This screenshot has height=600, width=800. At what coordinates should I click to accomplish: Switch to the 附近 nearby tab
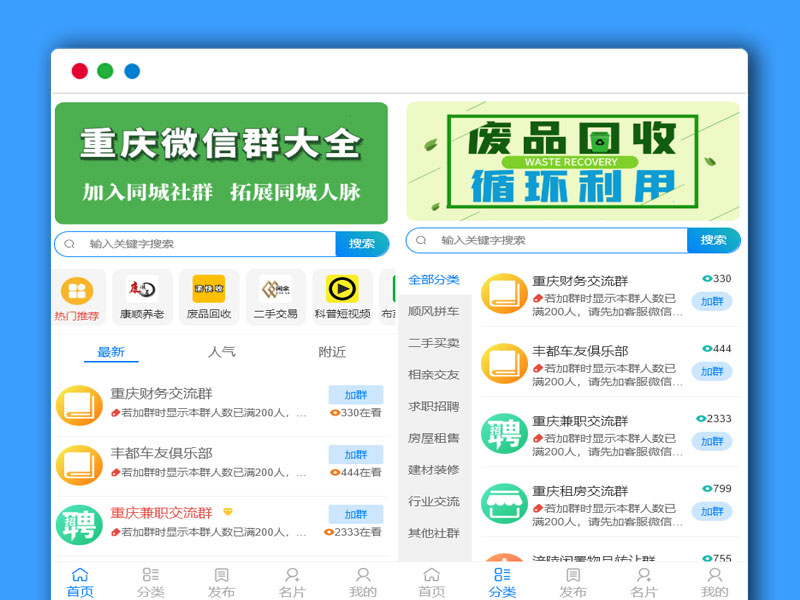pyautogui.click(x=331, y=352)
